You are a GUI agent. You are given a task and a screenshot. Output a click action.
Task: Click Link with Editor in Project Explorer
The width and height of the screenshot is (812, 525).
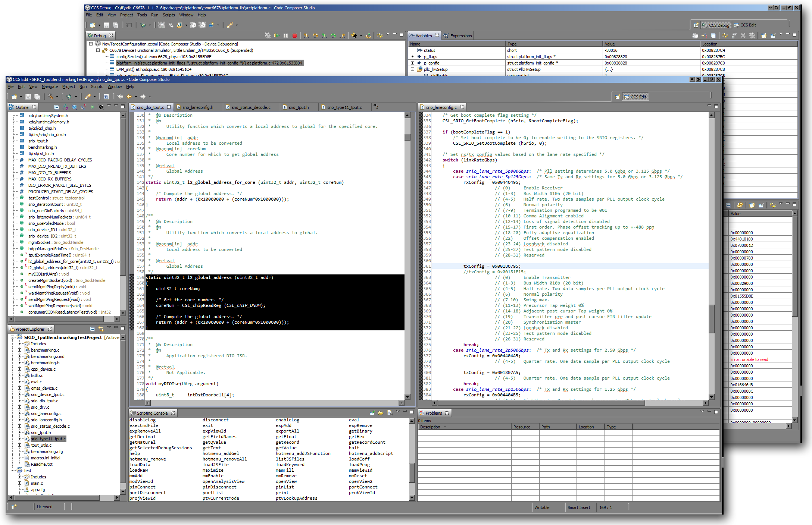(x=101, y=329)
